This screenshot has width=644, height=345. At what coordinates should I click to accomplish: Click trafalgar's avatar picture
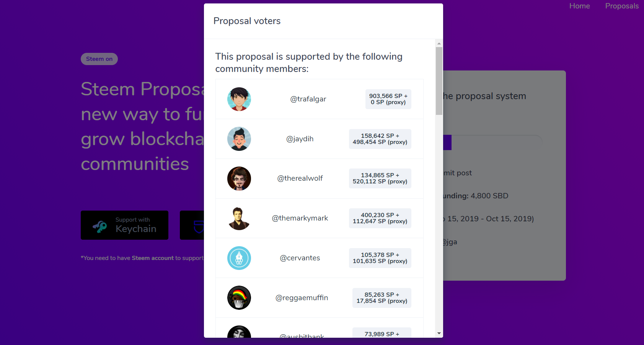pos(239,99)
